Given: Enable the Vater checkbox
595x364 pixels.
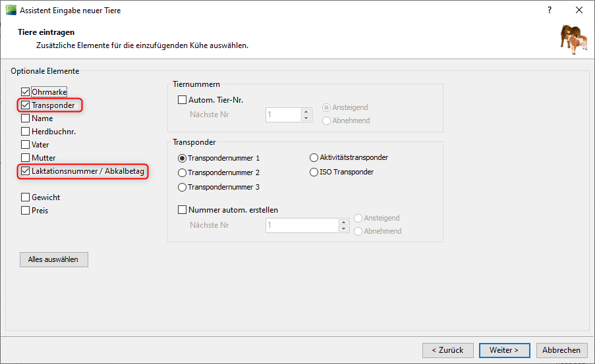Looking at the screenshot, I should [x=26, y=145].
